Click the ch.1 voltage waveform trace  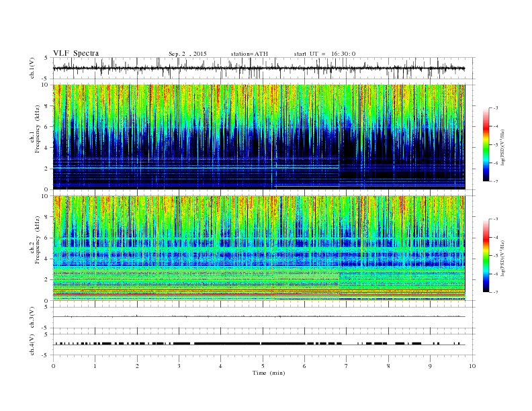pyautogui.click(x=259, y=68)
